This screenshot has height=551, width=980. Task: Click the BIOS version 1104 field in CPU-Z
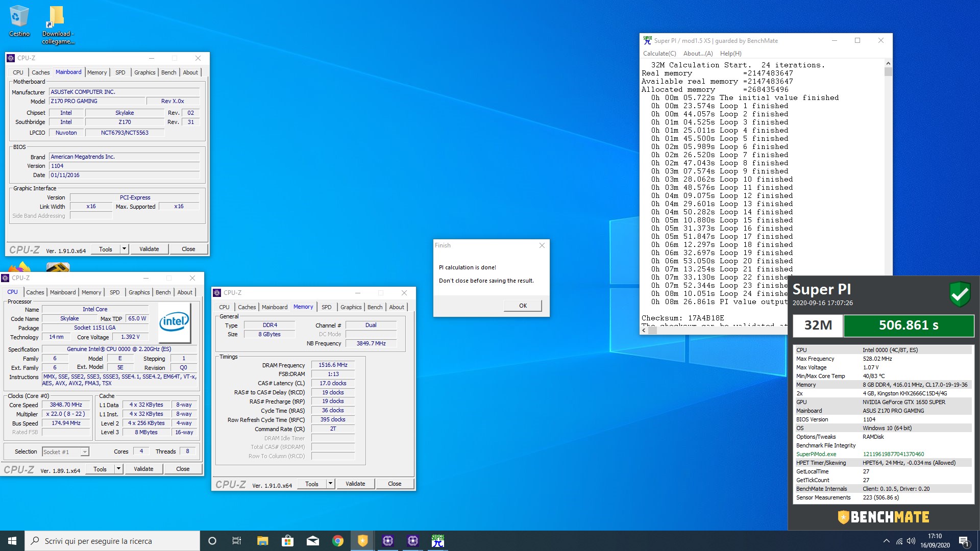pyautogui.click(x=124, y=166)
